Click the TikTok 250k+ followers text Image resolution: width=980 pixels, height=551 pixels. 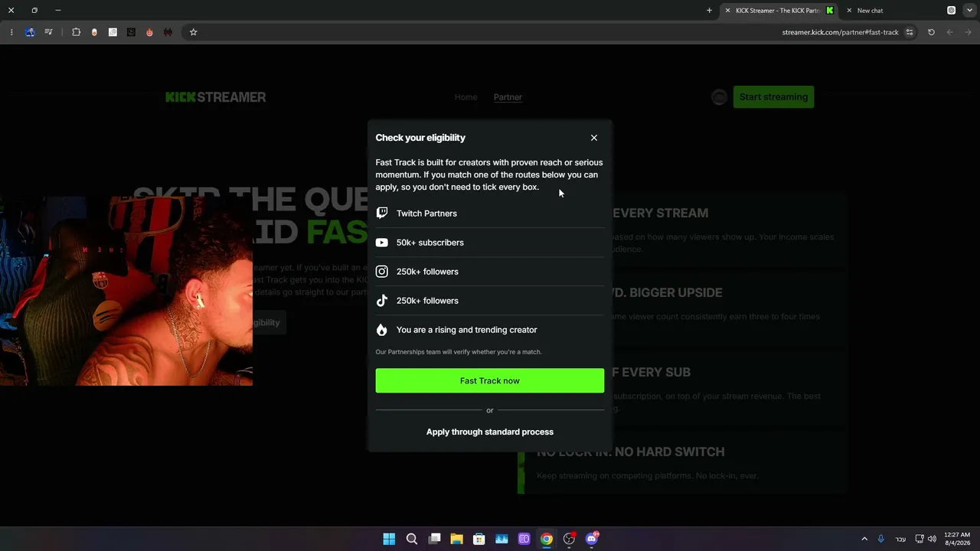click(427, 301)
